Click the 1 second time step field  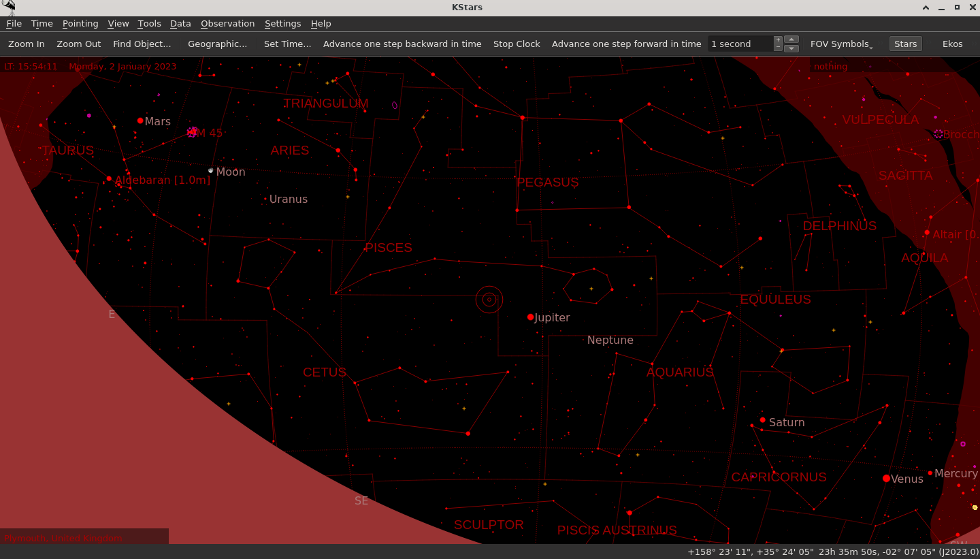coord(740,44)
